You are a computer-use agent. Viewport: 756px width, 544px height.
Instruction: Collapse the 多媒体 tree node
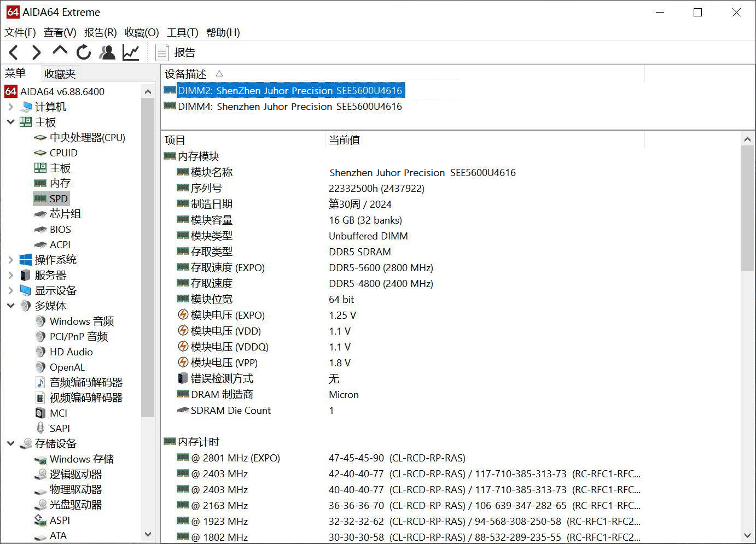pos(10,306)
